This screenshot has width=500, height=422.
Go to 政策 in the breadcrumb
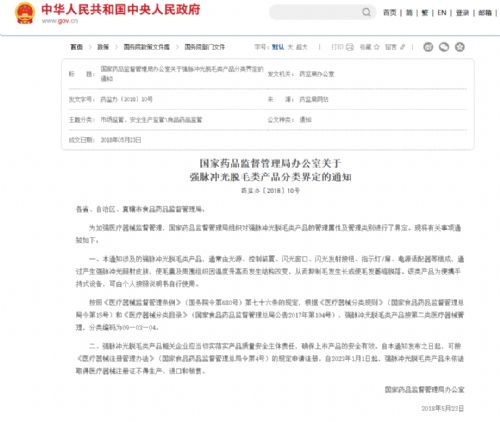103,47
